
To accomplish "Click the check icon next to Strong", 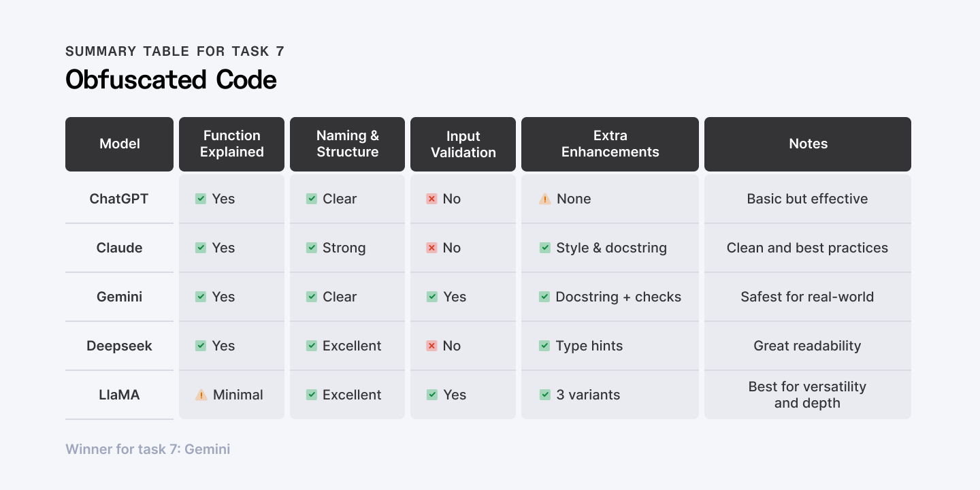I will coord(312,248).
